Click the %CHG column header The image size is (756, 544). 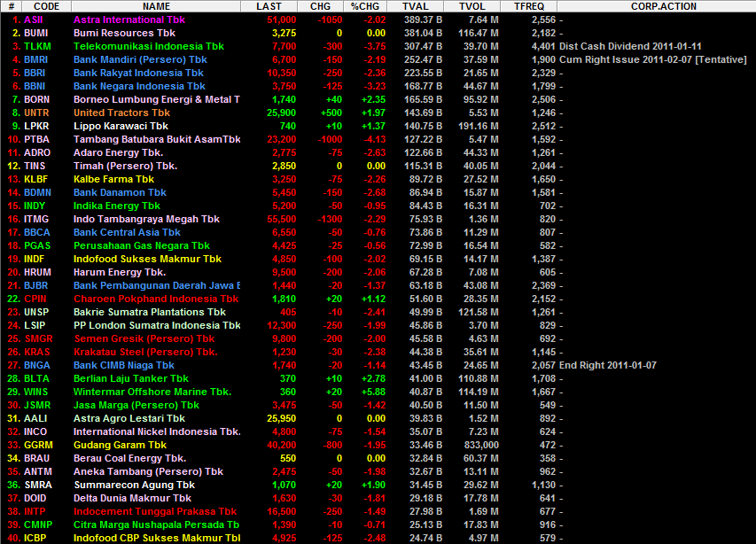[x=365, y=6]
